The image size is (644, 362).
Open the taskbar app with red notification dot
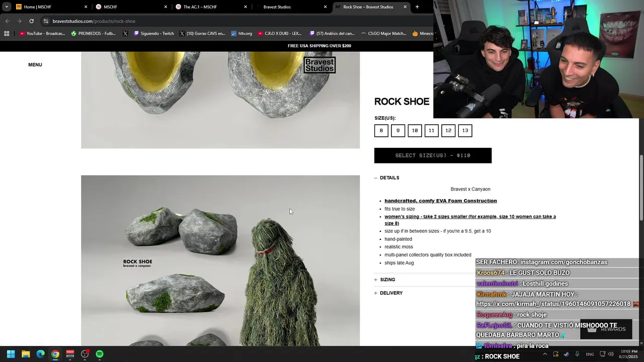pyautogui.click(x=85, y=354)
